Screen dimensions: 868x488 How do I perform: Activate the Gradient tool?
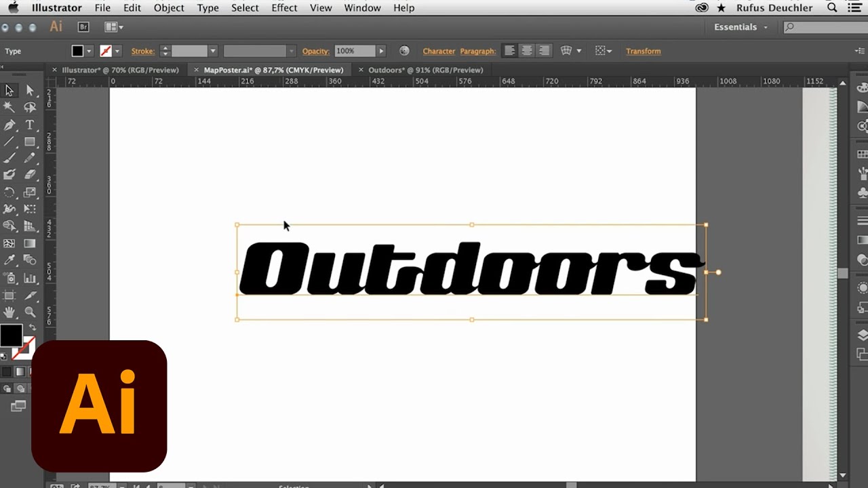coord(30,243)
